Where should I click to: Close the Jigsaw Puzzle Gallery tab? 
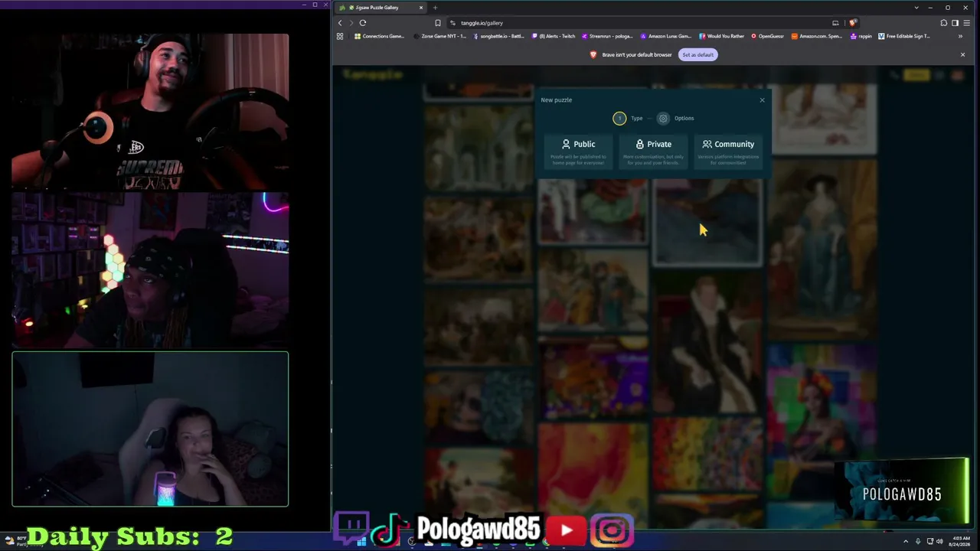tap(420, 8)
